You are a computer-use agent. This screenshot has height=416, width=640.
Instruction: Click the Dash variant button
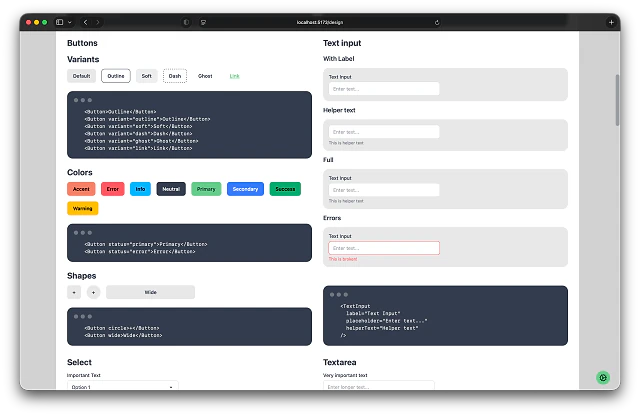point(175,76)
